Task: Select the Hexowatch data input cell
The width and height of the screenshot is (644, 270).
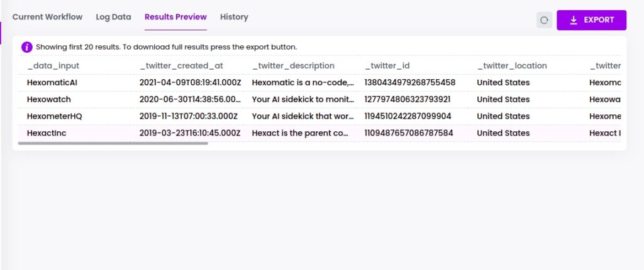Action: pyautogui.click(x=49, y=99)
